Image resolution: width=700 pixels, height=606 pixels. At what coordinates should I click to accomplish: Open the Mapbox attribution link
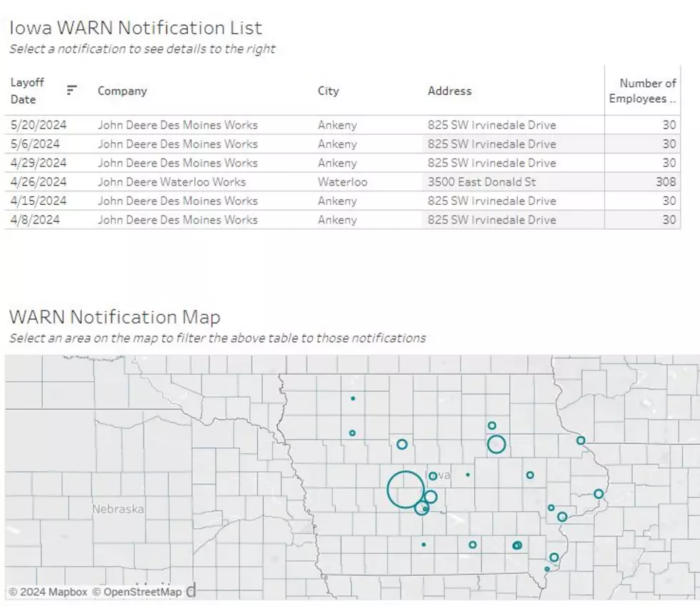coord(49,592)
